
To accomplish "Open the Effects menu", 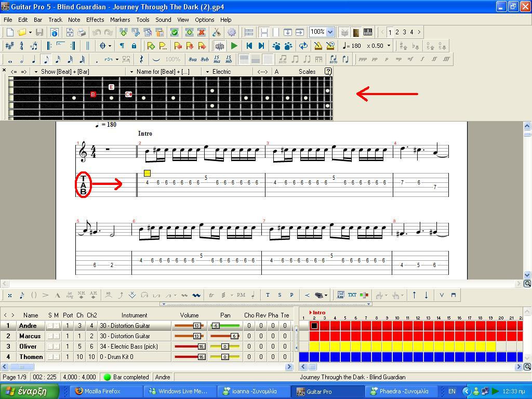I will tap(95, 20).
